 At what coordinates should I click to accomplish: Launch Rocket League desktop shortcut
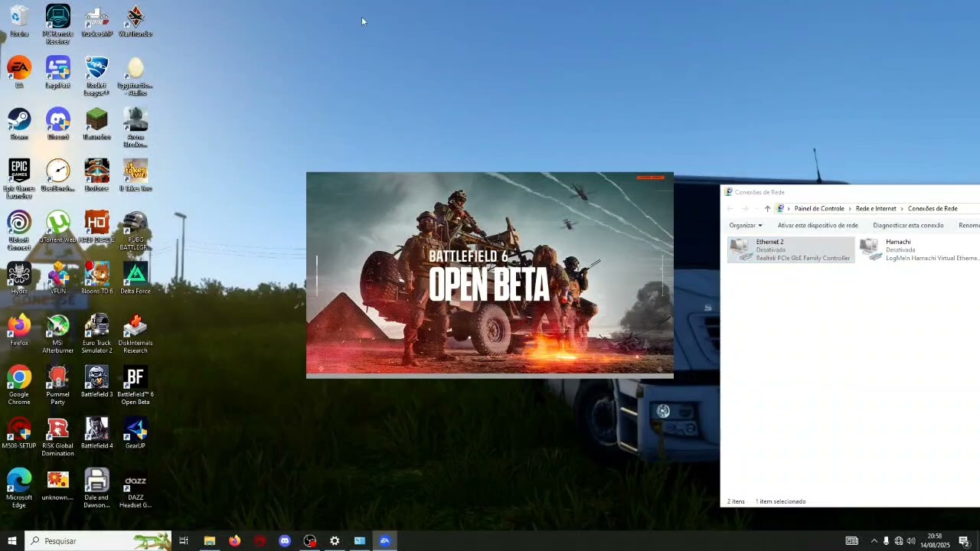[96, 77]
